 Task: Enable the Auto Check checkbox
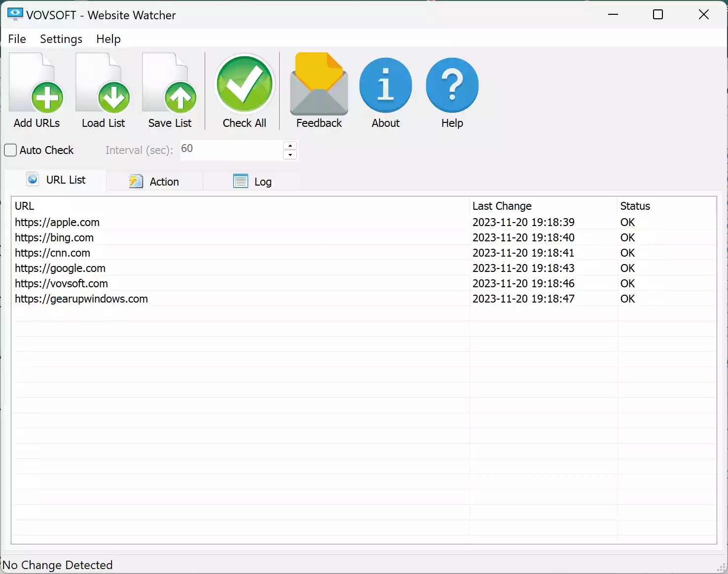10,150
